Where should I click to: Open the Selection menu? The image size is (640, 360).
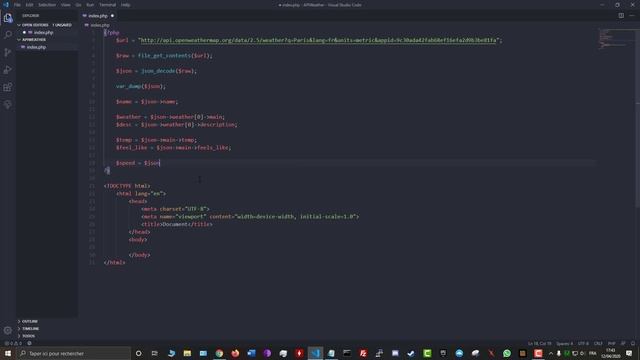coord(47,5)
